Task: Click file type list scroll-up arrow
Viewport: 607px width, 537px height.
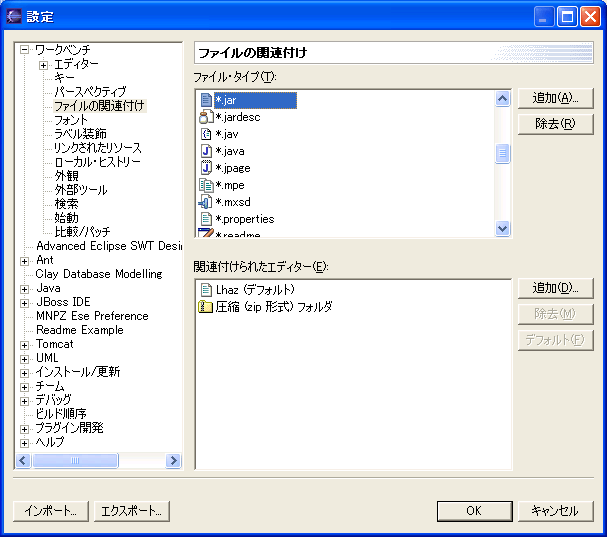Action: pyautogui.click(x=502, y=98)
